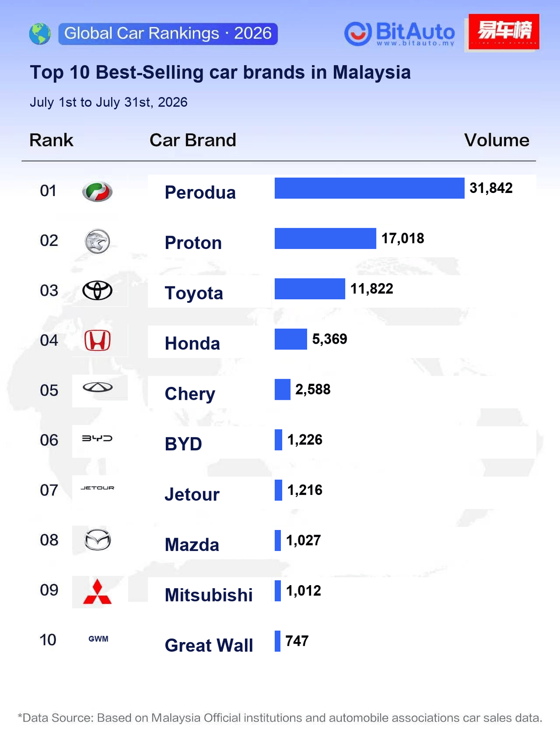Select the Chery logo icon

[x=97, y=387]
